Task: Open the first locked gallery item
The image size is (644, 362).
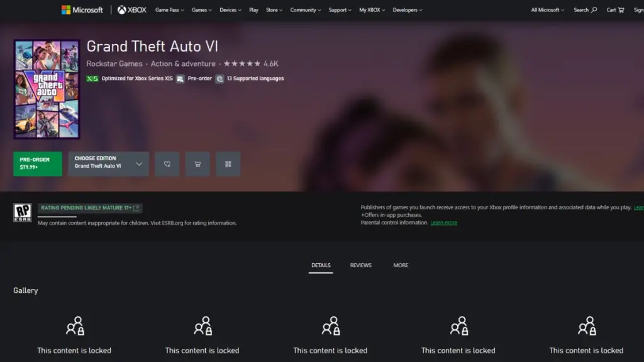Action: click(x=74, y=336)
